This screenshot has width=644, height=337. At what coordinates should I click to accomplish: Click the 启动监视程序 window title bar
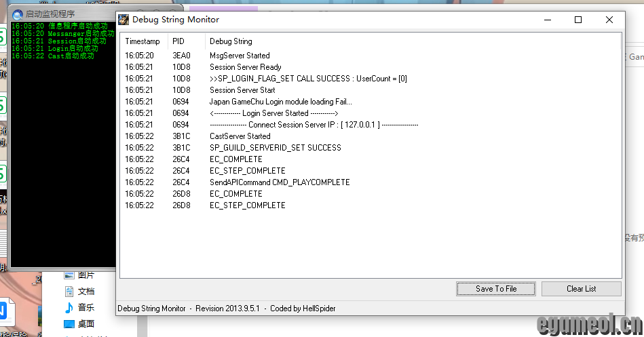[68, 14]
